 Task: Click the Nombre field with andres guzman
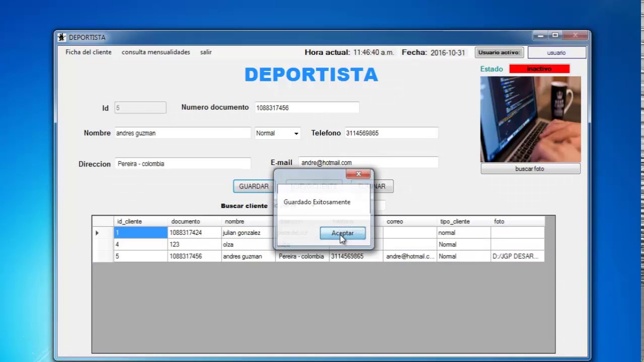[x=183, y=133]
